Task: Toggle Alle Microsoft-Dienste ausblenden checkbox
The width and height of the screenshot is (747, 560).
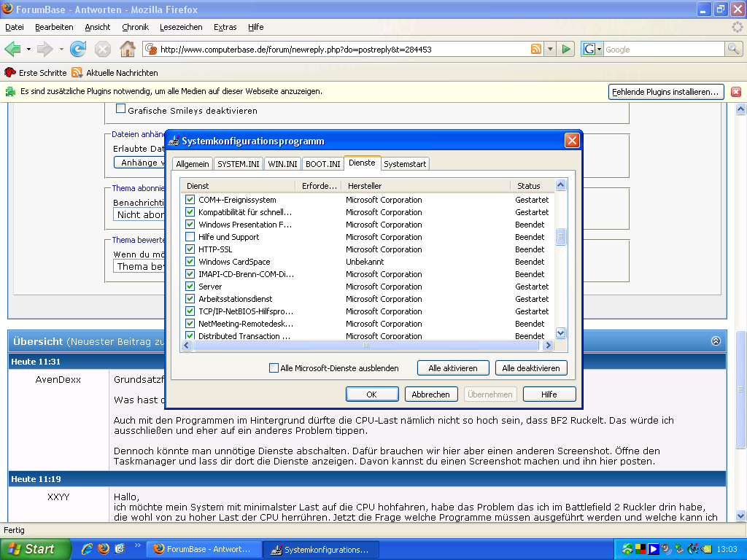Action: [274, 368]
